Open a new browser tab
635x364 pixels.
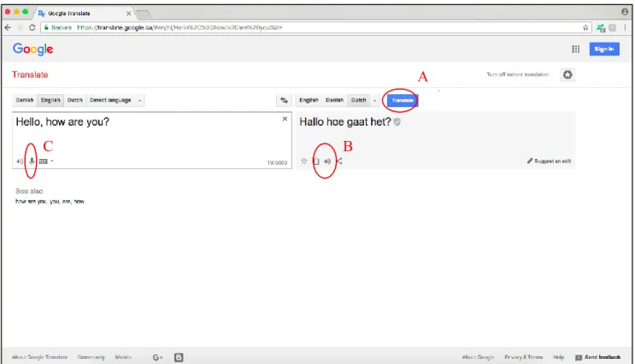pyautogui.click(x=144, y=14)
